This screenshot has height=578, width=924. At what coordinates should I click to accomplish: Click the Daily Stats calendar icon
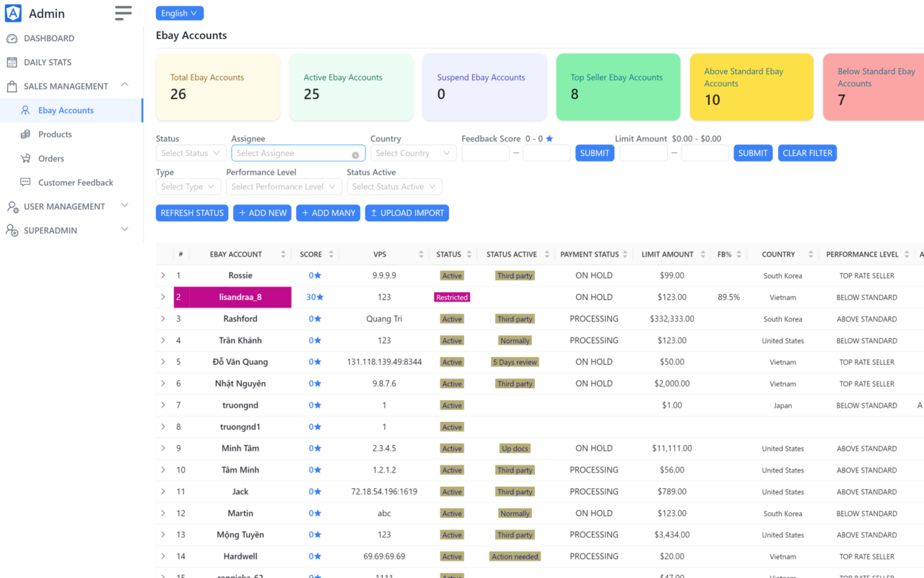12,62
